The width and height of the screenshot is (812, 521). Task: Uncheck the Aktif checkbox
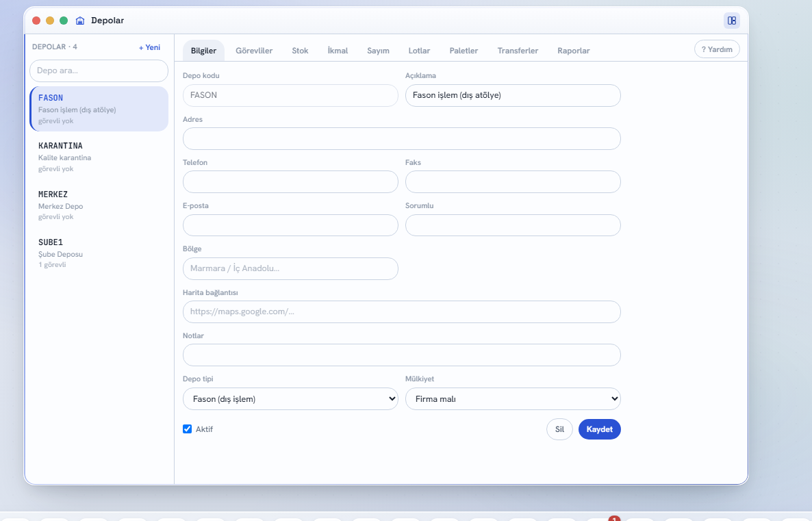(x=188, y=429)
